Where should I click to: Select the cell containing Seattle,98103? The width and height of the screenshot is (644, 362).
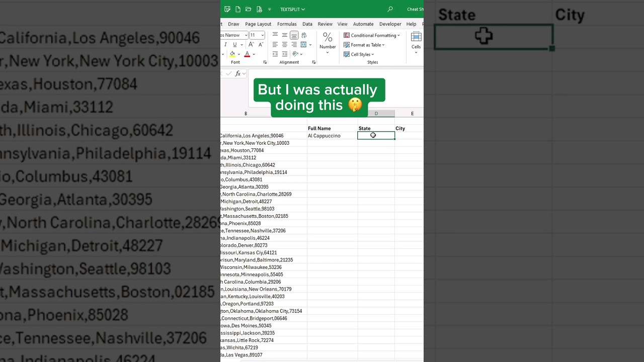tap(264, 209)
